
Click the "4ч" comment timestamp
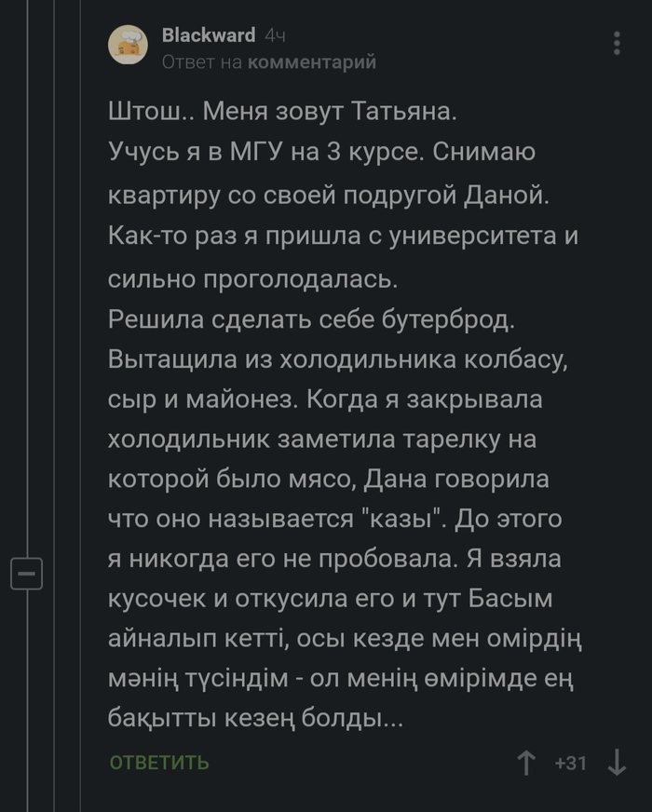[275, 35]
